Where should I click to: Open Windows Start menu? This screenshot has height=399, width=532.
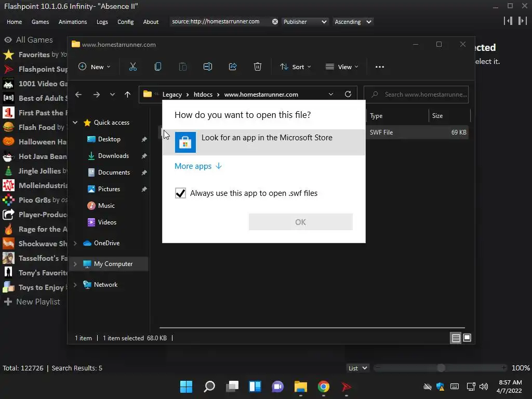click(x=186, y=387)
